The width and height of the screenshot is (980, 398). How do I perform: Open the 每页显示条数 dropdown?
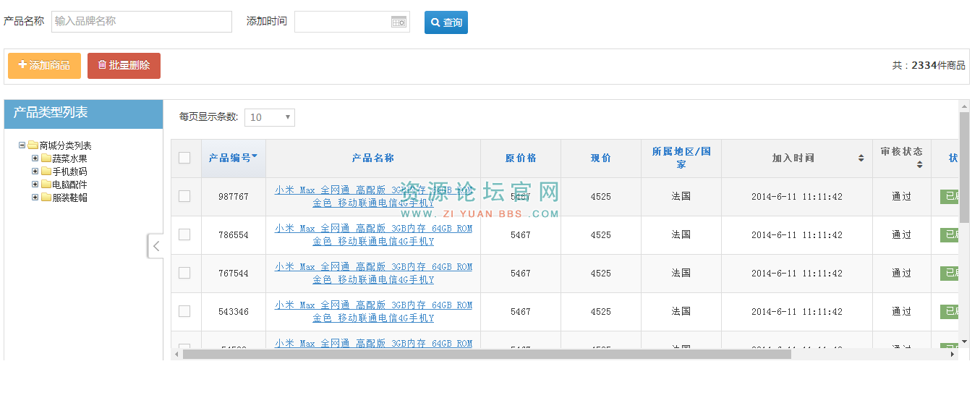click(x=270, y=117)
